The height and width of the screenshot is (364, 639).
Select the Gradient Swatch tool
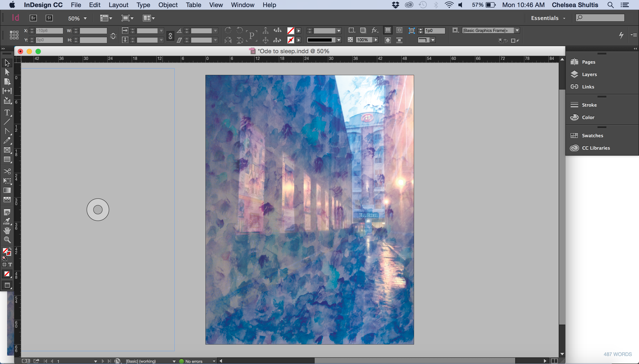[x=7, y=190]
